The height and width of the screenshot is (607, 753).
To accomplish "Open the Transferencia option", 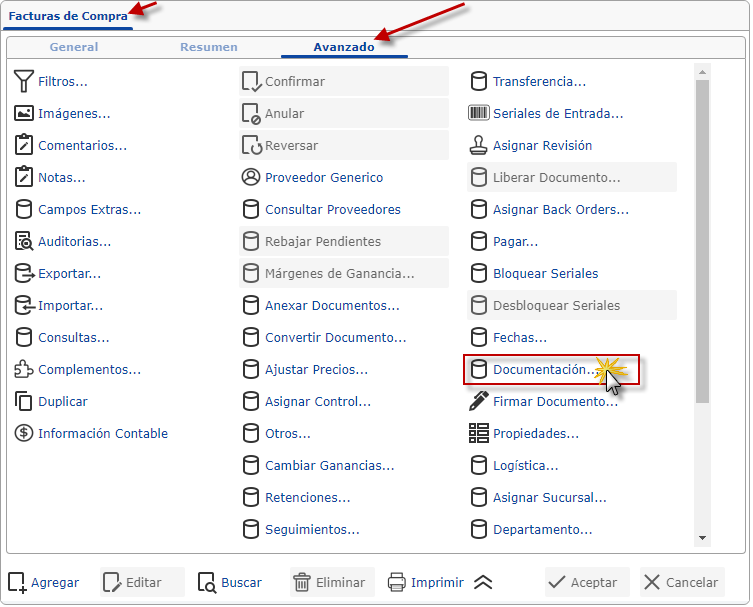I will click(x=528, y=81).
